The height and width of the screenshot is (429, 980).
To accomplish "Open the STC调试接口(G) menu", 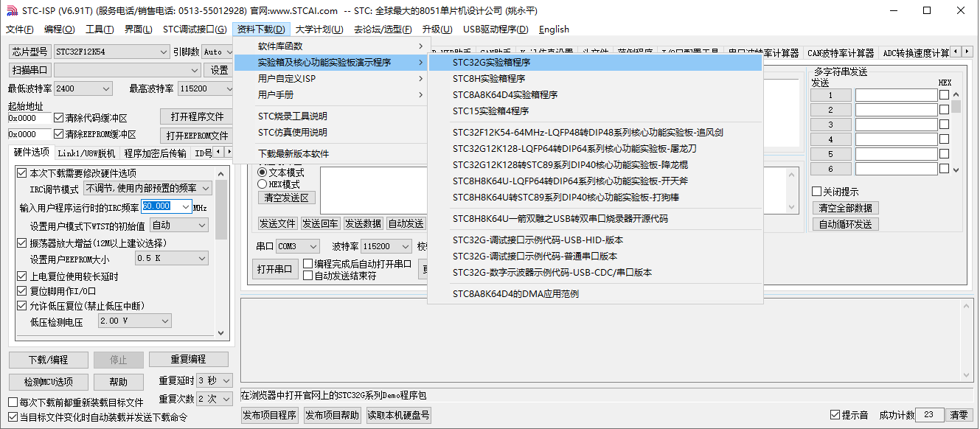I will [195, 29].
